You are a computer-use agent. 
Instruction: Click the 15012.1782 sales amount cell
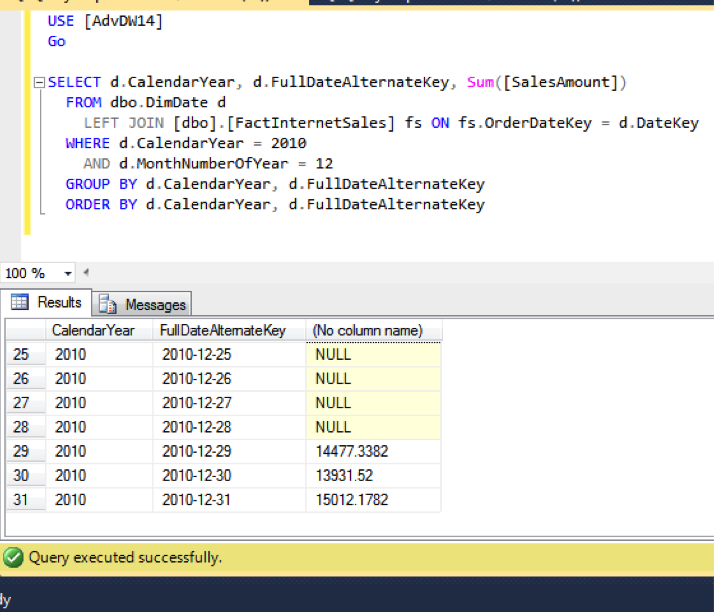click(373, 500)
